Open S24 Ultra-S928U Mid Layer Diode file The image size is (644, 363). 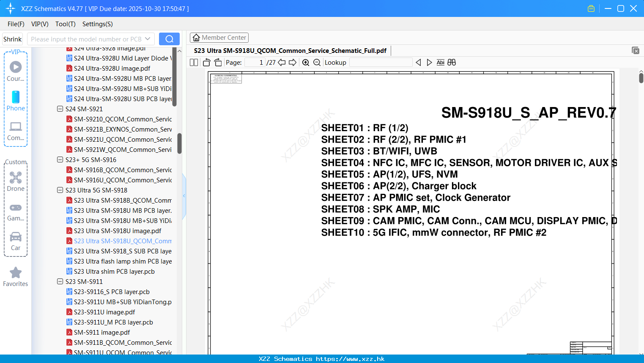click(119, 58)
